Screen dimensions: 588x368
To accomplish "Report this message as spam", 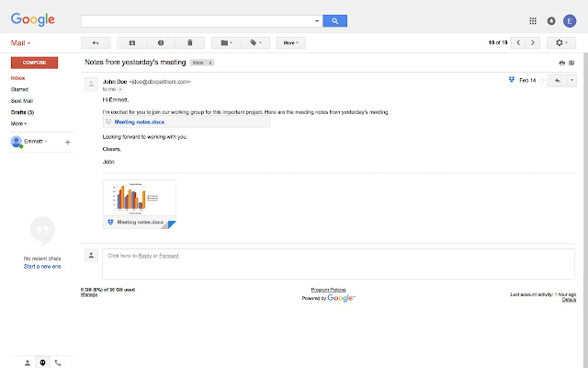I will click(x=161, y=43).
